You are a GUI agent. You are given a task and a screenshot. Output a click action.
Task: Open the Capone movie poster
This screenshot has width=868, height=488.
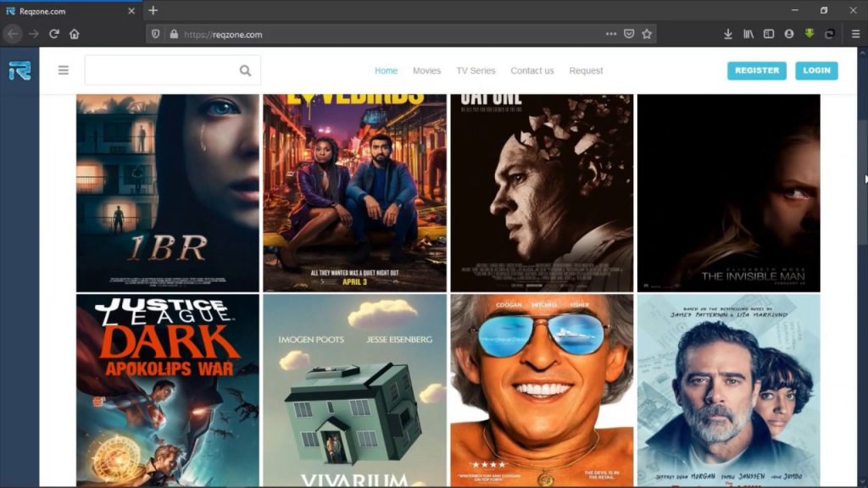(542, 192)
